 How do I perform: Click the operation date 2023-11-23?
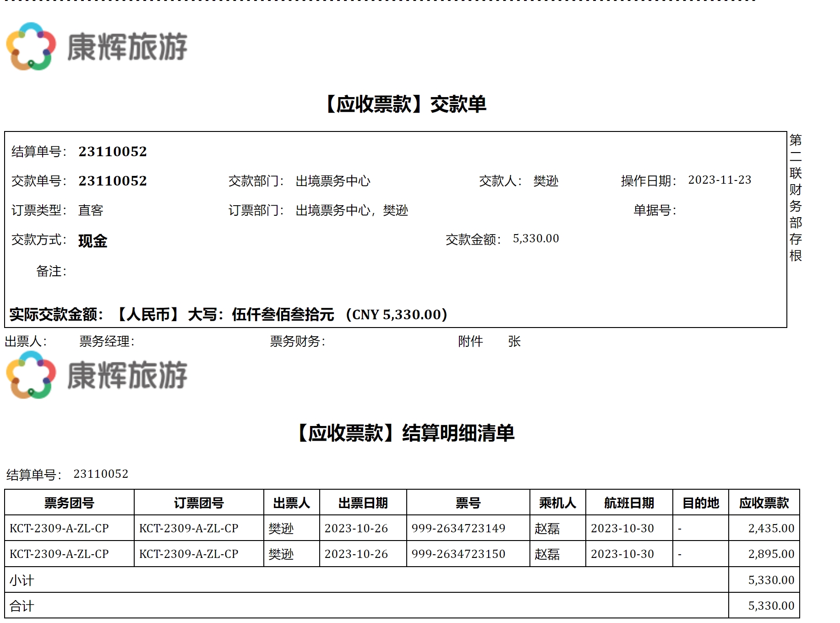(x=719, y=180)
